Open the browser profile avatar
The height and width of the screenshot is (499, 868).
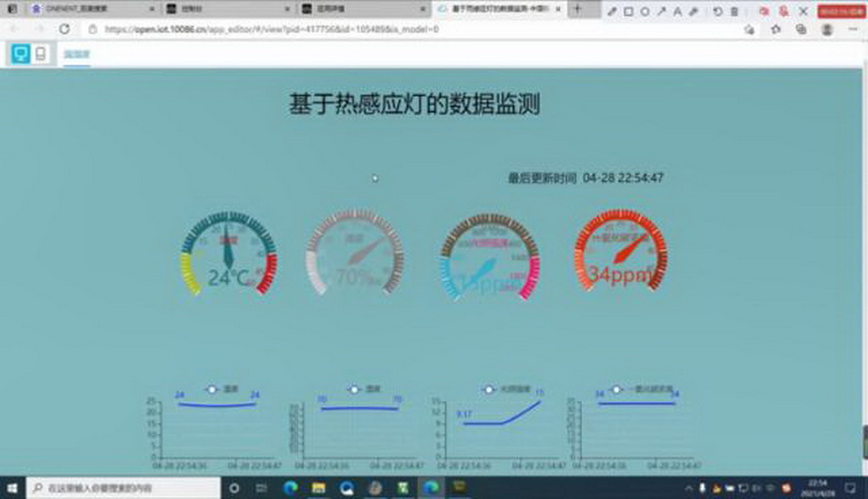[826, 29]
